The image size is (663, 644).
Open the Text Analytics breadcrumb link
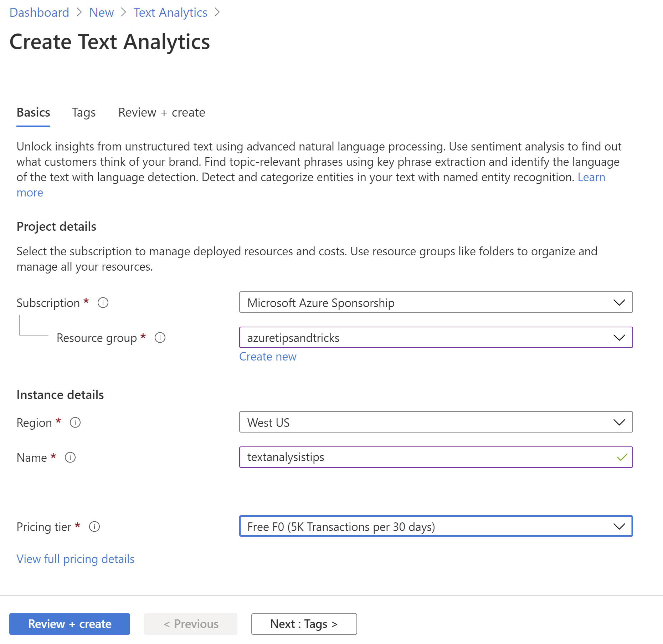tap(170, 12)
